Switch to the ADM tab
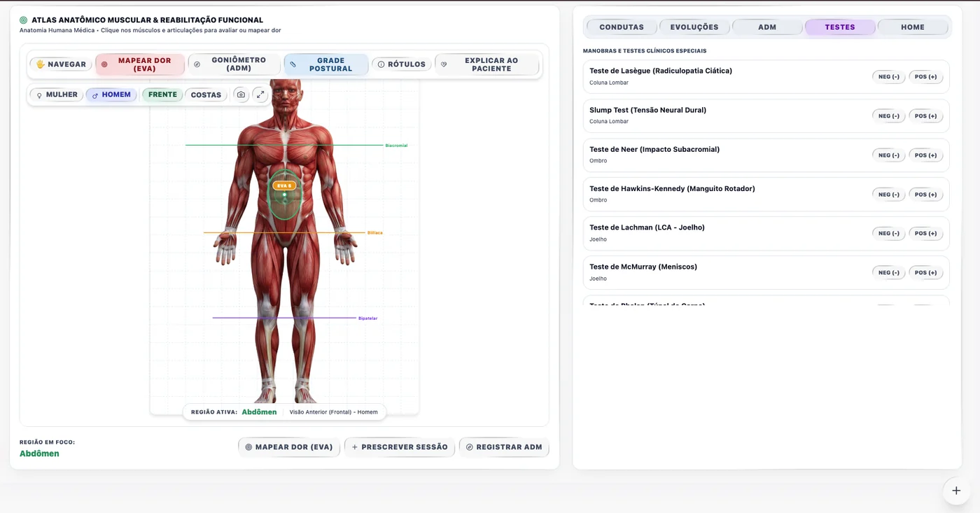 [767, 27]
